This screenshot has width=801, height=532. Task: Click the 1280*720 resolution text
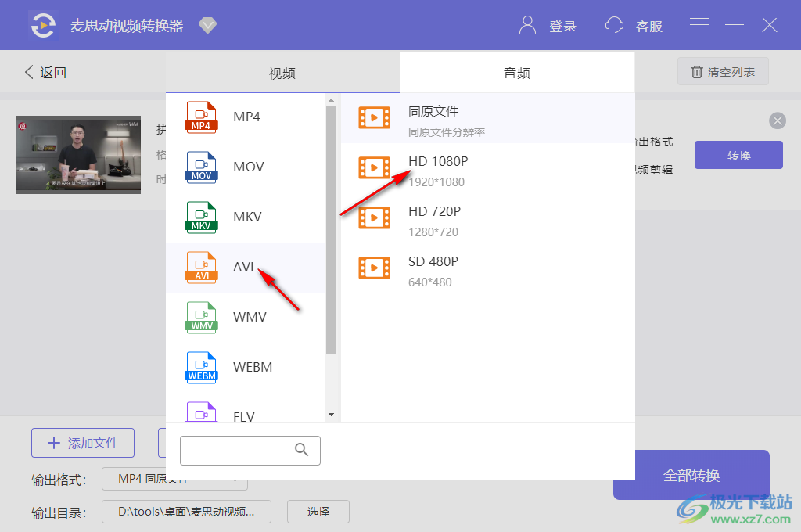point(433,232)
